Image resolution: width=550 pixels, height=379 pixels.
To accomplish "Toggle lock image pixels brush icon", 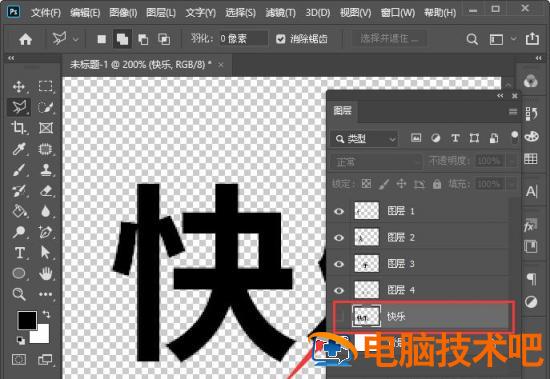I will tap(384, 184).
